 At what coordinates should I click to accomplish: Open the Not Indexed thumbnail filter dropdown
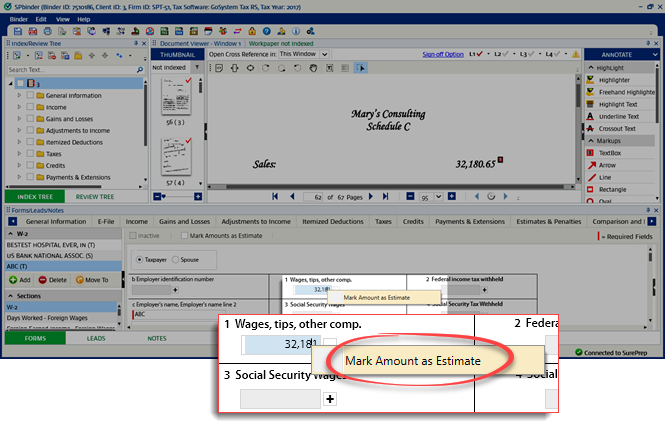pyautogui.click(x=195, y=67)
